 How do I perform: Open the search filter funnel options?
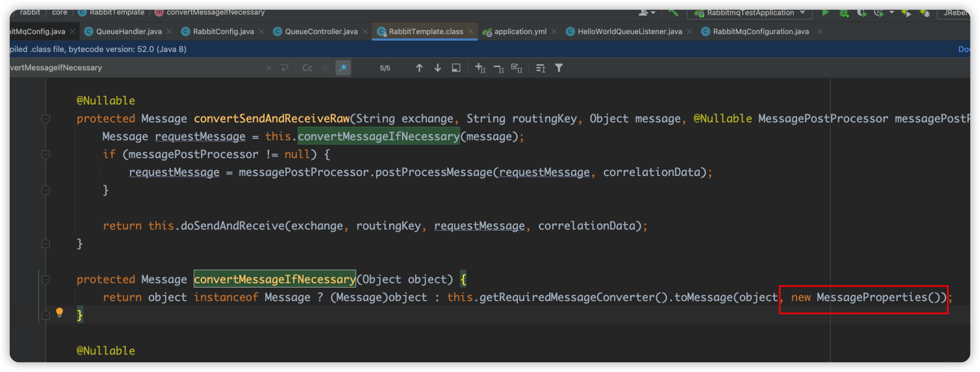558,68
